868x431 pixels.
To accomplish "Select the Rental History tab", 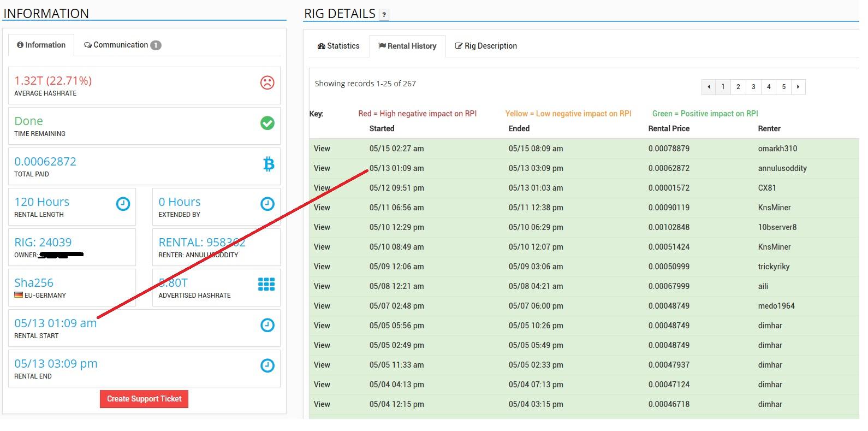I will (407, 46).
